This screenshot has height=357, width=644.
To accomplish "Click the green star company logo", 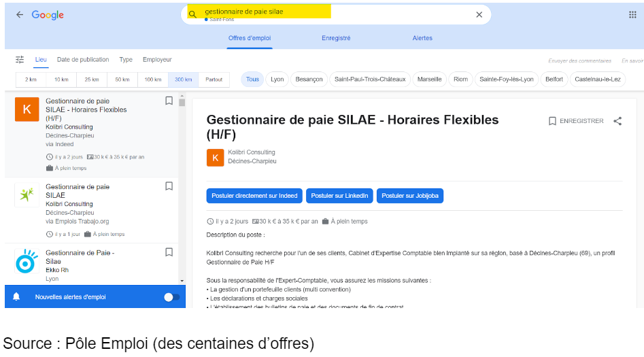I will (x=27, y=194).
